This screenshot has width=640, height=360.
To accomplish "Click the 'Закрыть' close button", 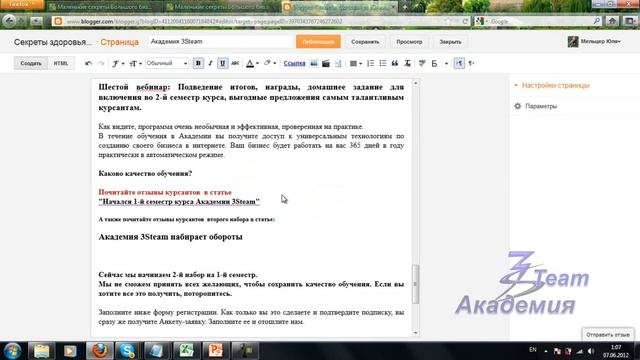I will click(450, 42).
